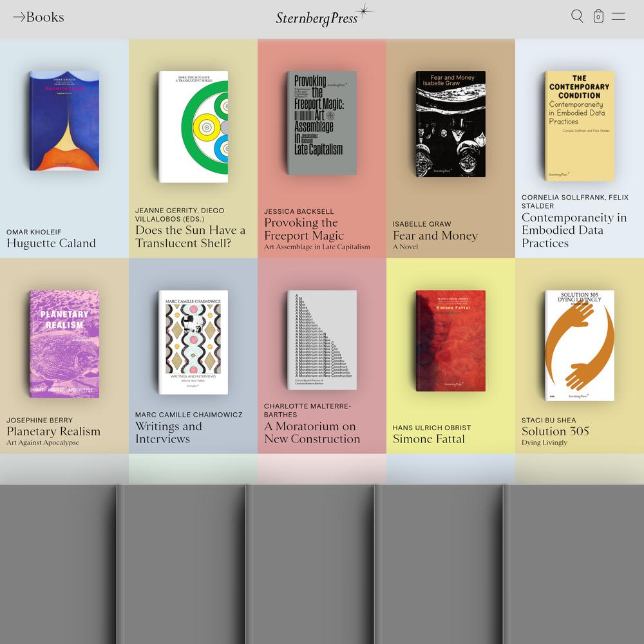
Task: Click the subtitle 'A Novel'
Action: tap(405, 247)
